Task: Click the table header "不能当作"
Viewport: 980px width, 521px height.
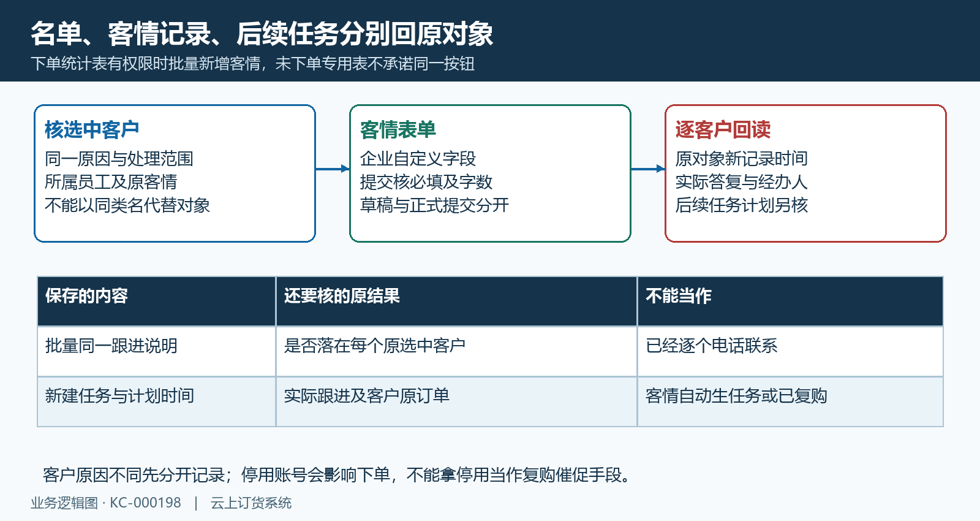Action: tap(790, 302)
